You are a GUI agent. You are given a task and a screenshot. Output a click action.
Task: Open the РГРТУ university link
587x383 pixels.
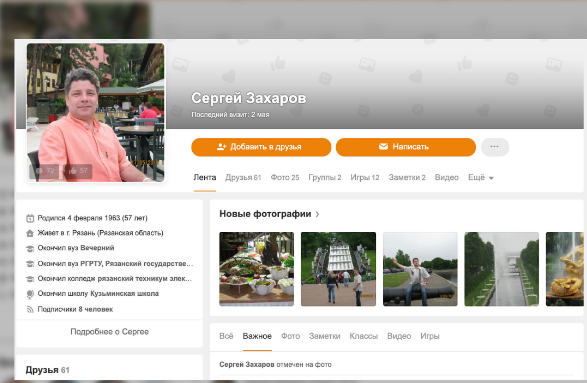pyautogui.click(x=115, y=264)
